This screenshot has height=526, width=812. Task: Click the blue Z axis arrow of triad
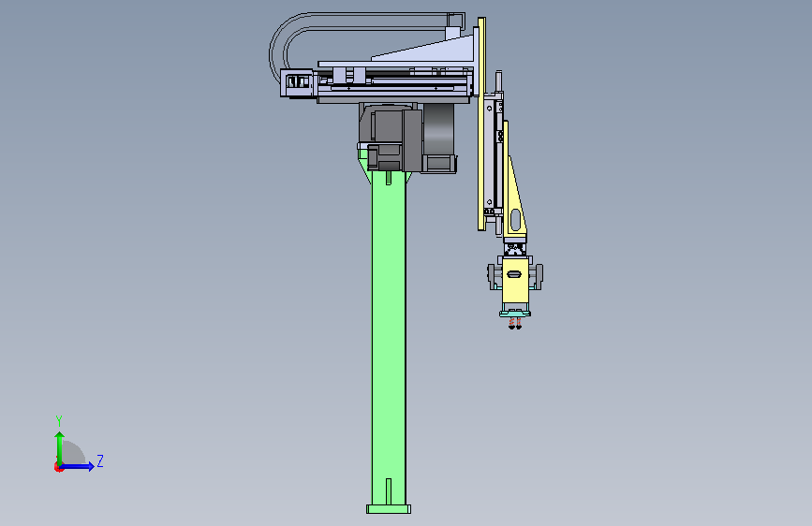78,466
